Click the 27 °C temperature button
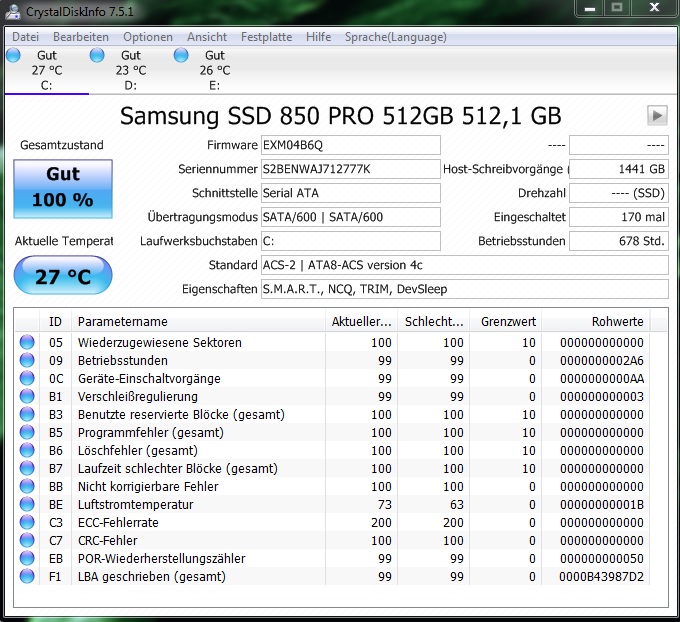 (63, 275)
